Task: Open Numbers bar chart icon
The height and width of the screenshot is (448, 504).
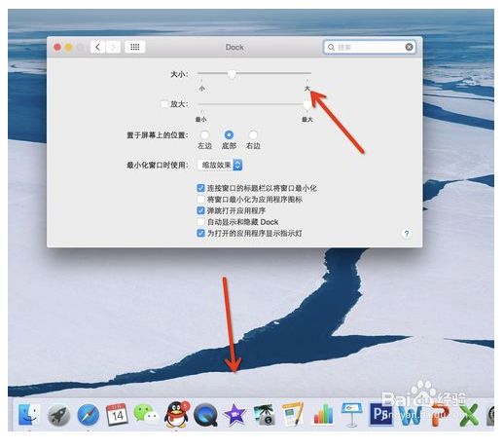Action: point(323,415)
